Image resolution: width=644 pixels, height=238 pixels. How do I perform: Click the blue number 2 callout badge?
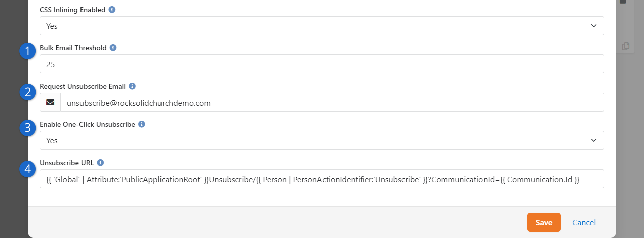28,92
